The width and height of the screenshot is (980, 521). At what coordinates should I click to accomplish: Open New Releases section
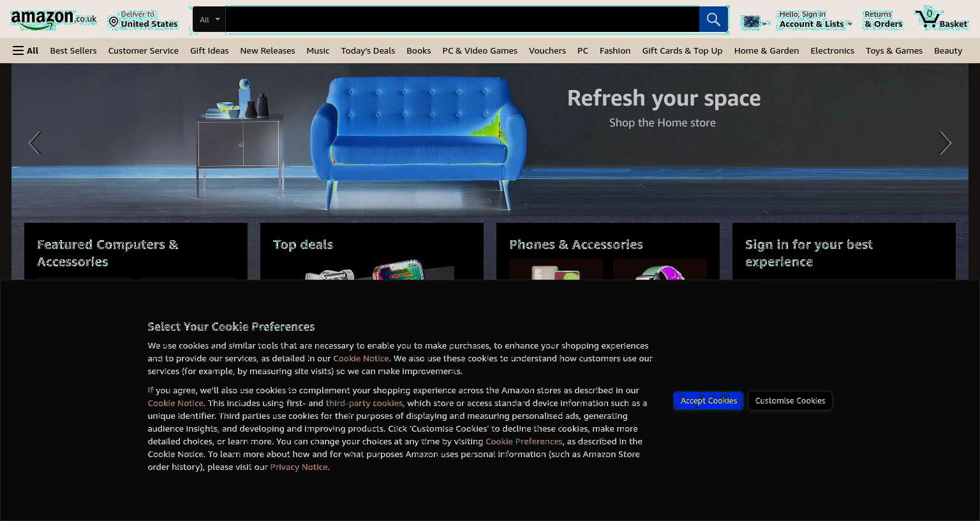[x=267, y=50]
